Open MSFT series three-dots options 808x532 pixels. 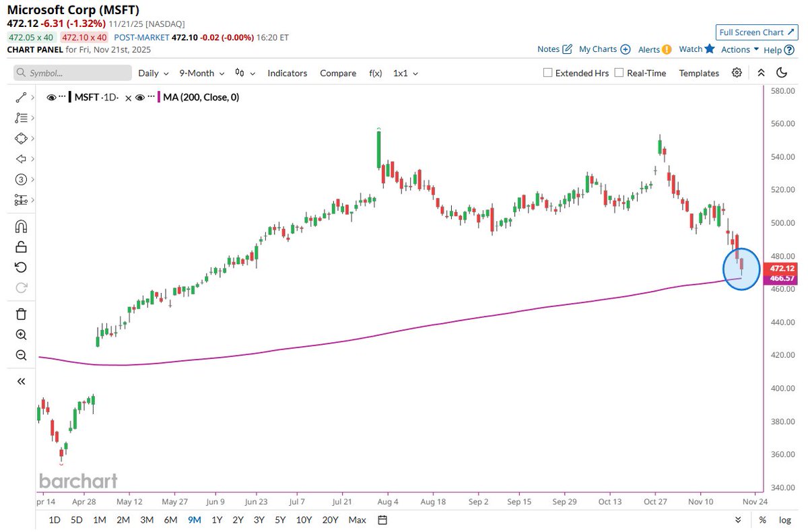(63, 98)
